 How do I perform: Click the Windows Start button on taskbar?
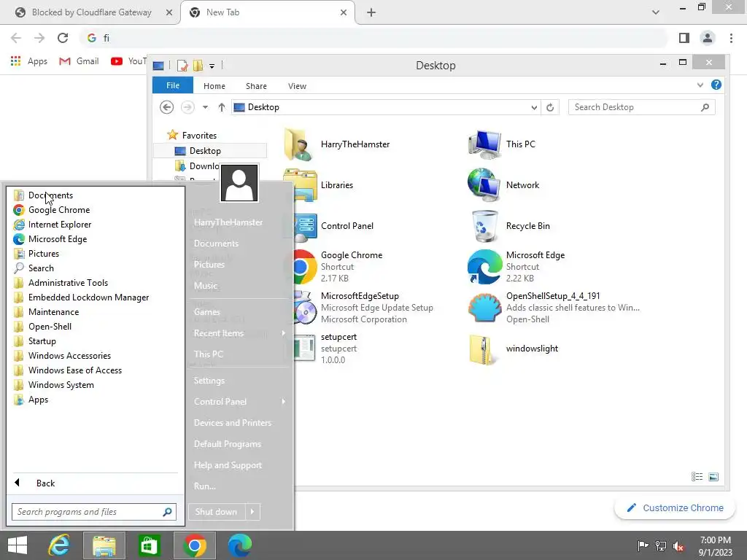(18, 545)
